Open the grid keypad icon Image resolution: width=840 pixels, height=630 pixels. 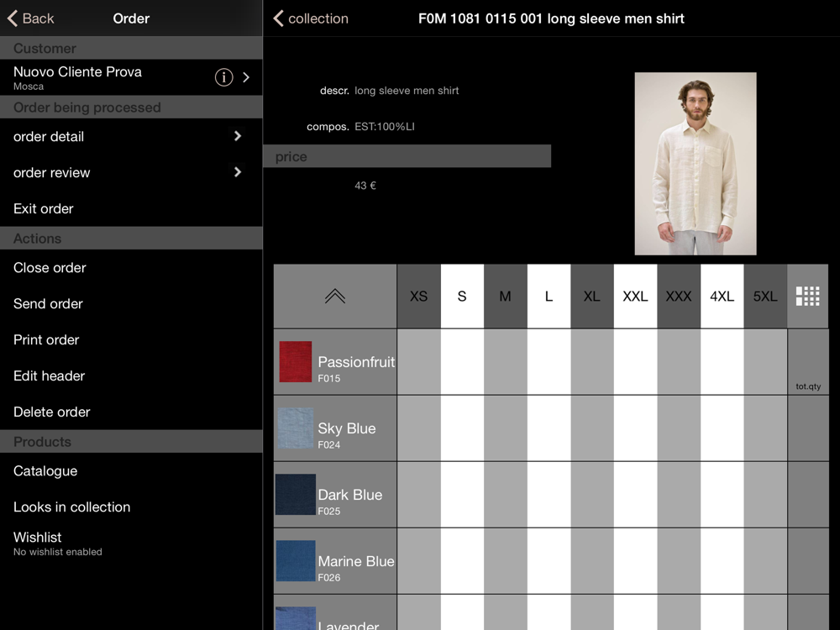[x=807, y=296]
